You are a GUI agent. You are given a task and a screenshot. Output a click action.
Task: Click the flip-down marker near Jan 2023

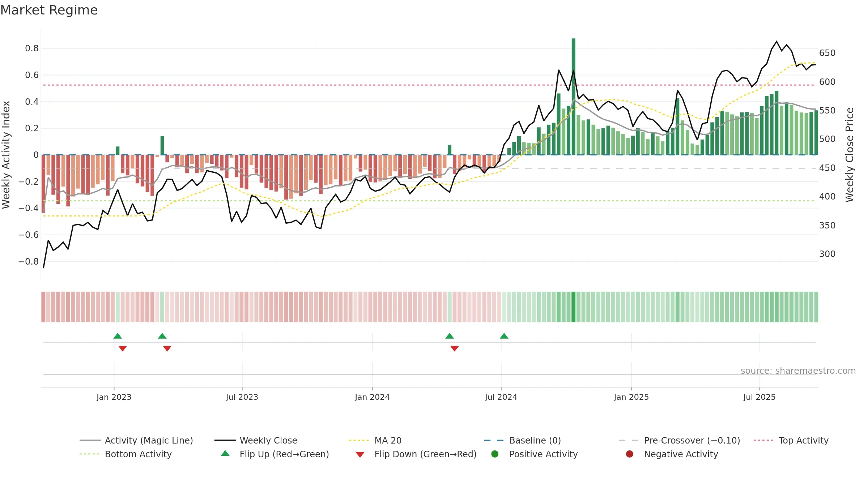pyautogui.click(x=123, y=348)
